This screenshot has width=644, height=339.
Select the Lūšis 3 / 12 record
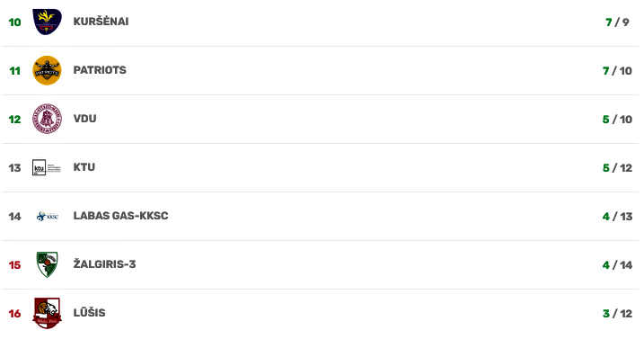(617, 314)
